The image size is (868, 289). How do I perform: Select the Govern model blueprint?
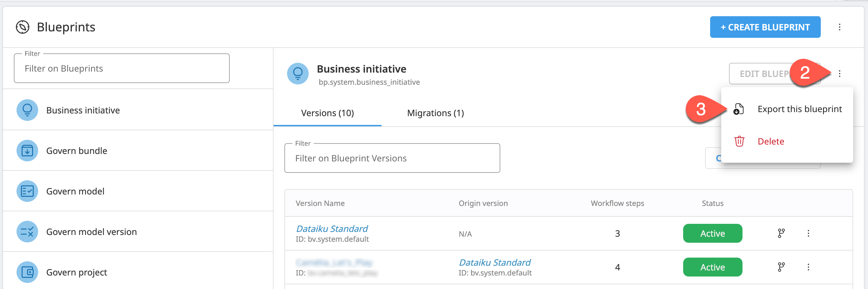pyautogui.click(x=138, y=191)
